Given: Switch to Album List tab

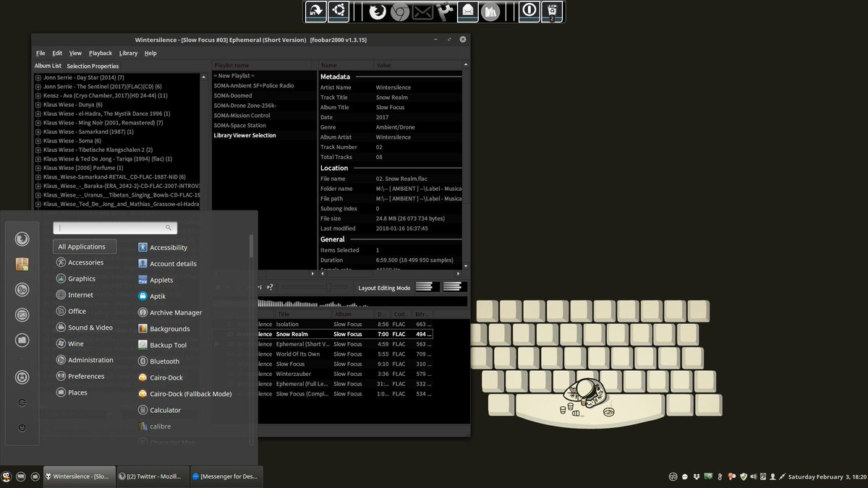Looking at the screenshot, I should click(x=48, y=66).
